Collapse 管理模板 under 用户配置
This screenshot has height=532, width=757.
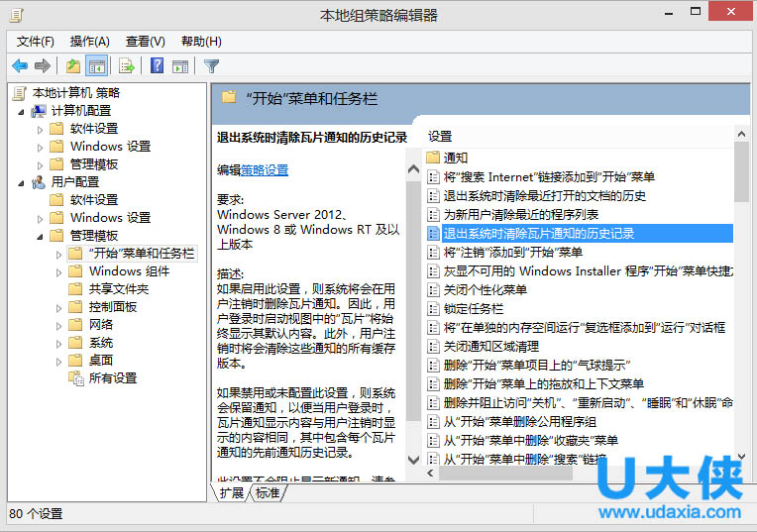pos(40,237)
